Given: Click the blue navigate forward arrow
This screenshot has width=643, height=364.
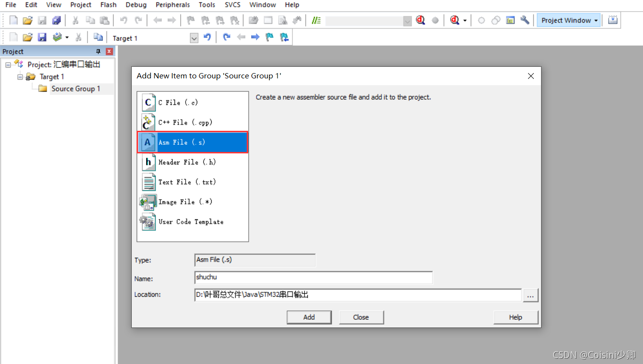Looking at the screenshot, I should pyautogui.click(x=255, y=38).
